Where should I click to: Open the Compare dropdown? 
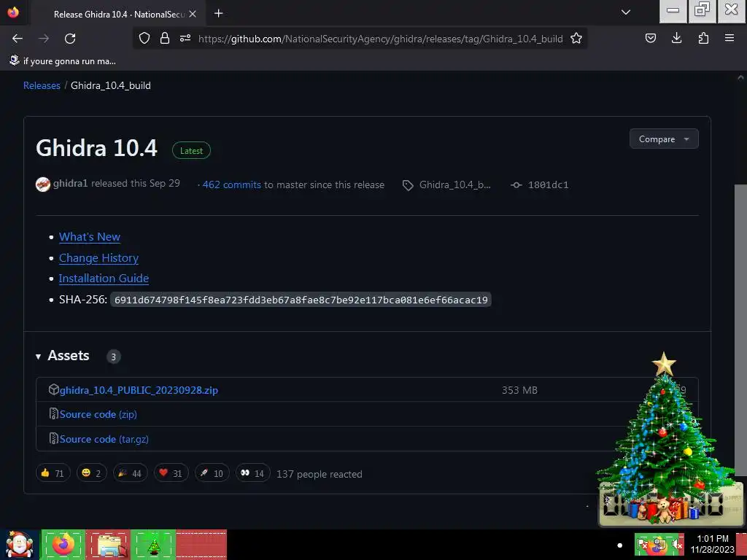coord(664,139)
